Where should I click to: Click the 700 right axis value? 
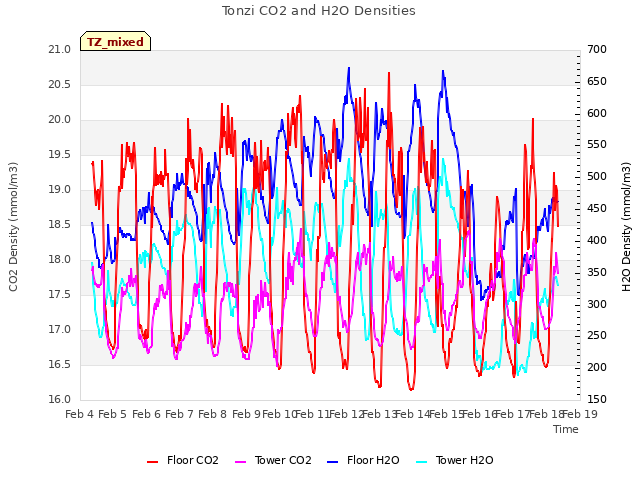click(x=597, y=50)
